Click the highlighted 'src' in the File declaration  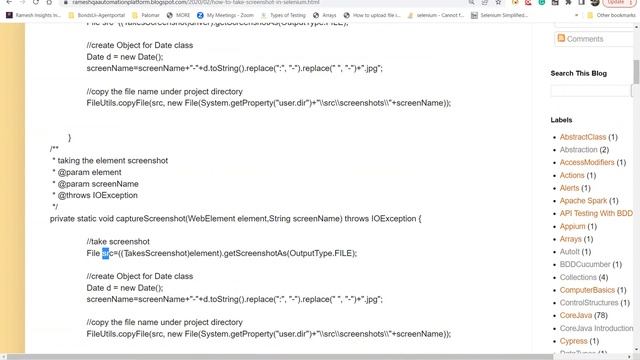point(106,253)
